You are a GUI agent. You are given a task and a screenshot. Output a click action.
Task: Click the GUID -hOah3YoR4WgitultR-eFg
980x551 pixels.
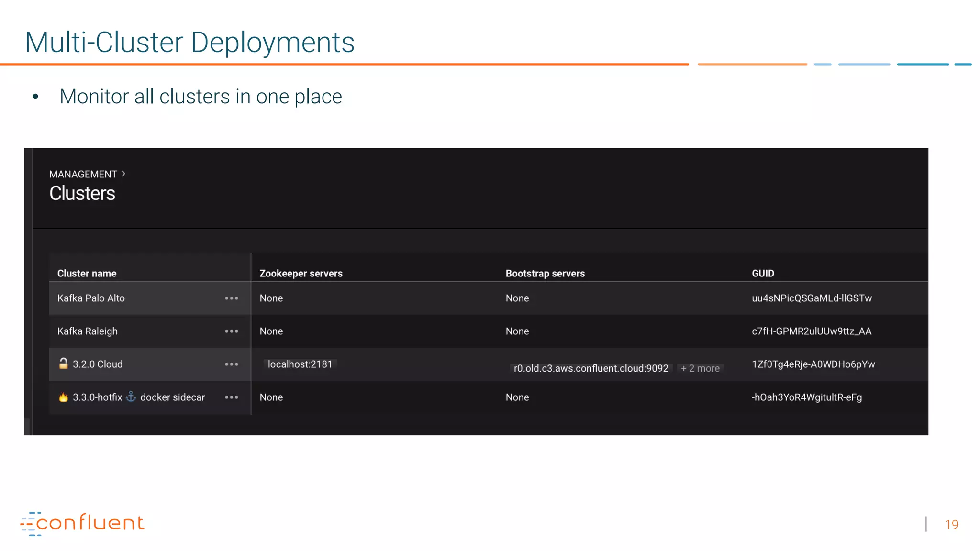807,397
